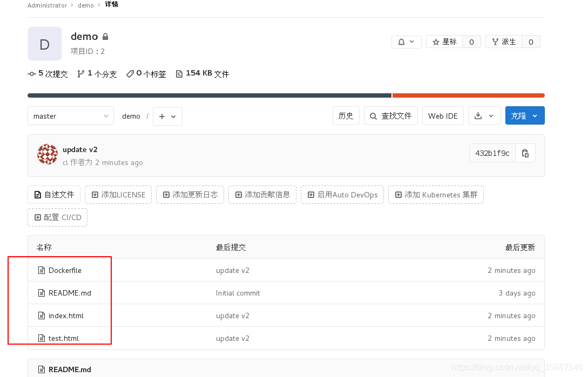Viewport: 588px width, 377px height.
Task: Expand the download options chevron
Action: click(x=491, y=116)
